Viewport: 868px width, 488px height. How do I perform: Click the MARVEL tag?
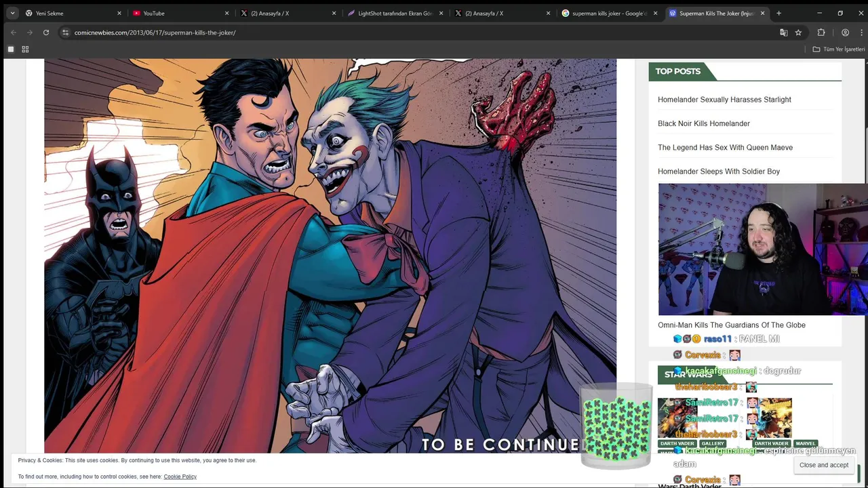tap(806, 444)
